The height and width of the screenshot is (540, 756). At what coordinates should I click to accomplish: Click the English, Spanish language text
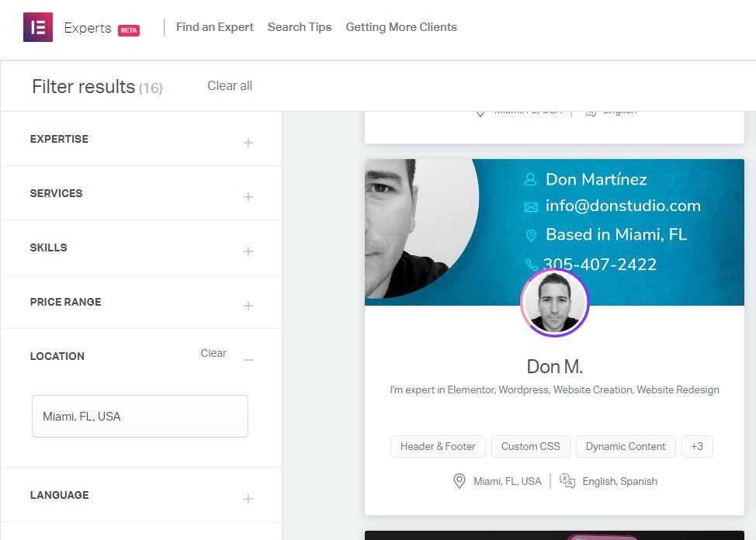pos(619,481)
